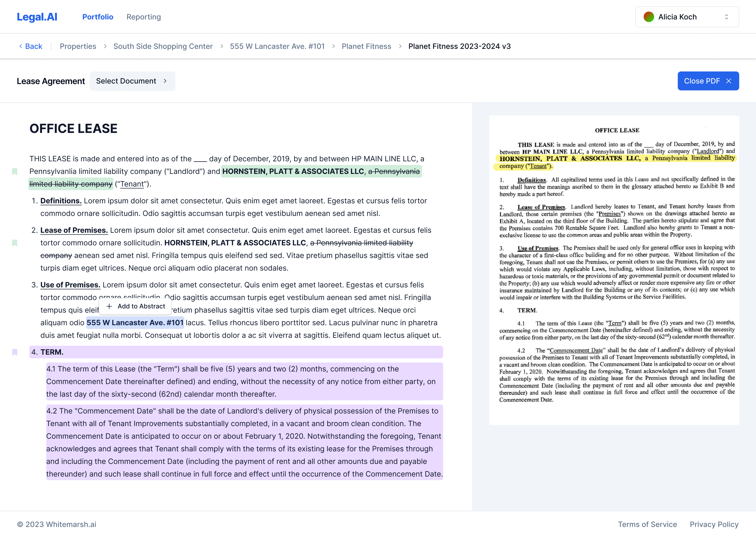Click chevron separator before Planet Fitness 2023-2024 v3
Screen dimensions: 756x538
pyautogui.click(x=400, y=46)
